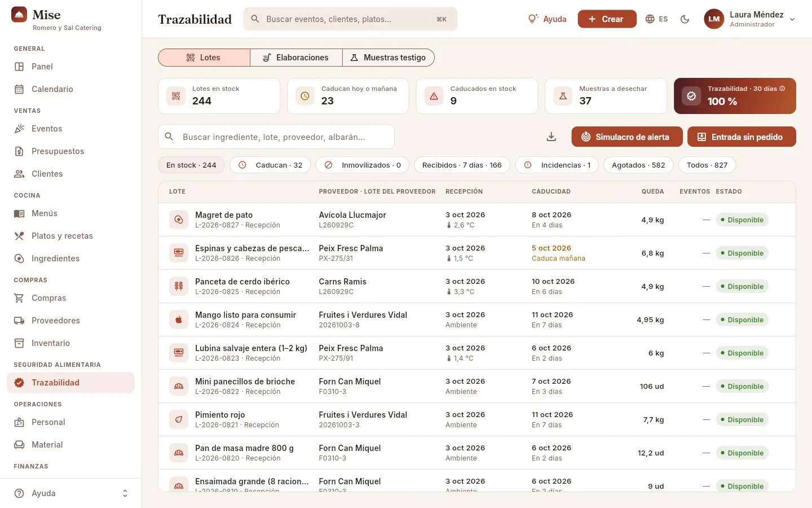The width and height of the screenshot is (812, 508).
Task: Click the Mise logo icon
Action: click(x=19, y=15)
